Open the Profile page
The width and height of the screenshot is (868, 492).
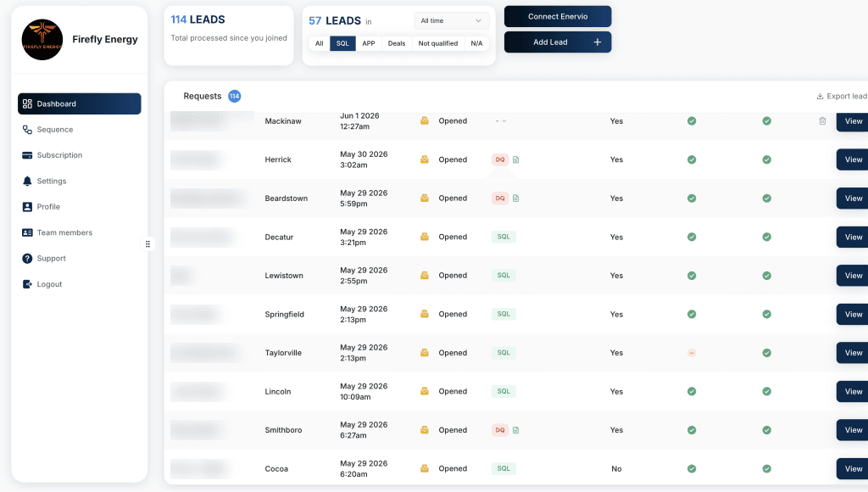(x=41, y=207)
